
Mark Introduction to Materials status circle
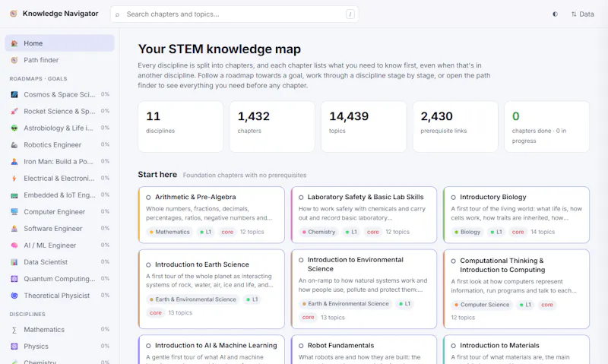point(453,346)
